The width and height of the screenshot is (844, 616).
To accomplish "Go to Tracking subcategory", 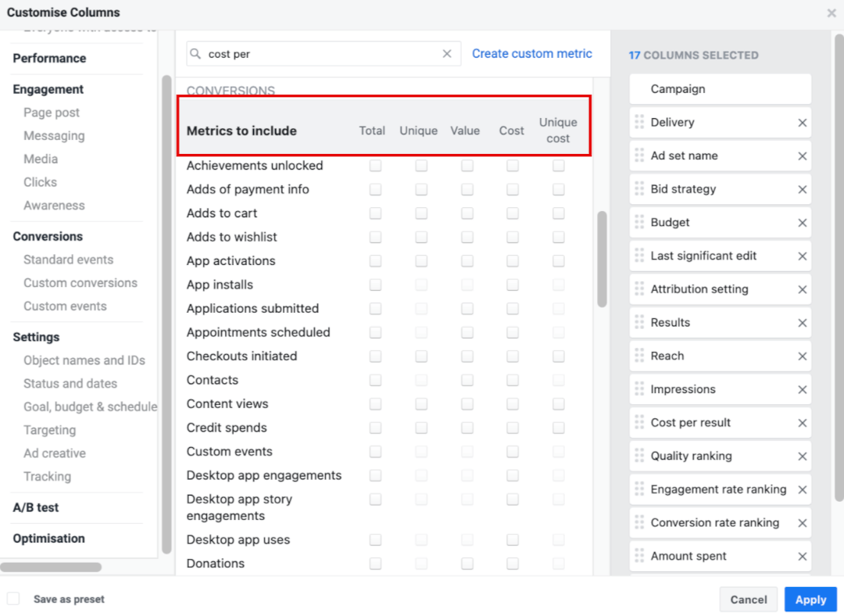I will (x=48, y=477).
